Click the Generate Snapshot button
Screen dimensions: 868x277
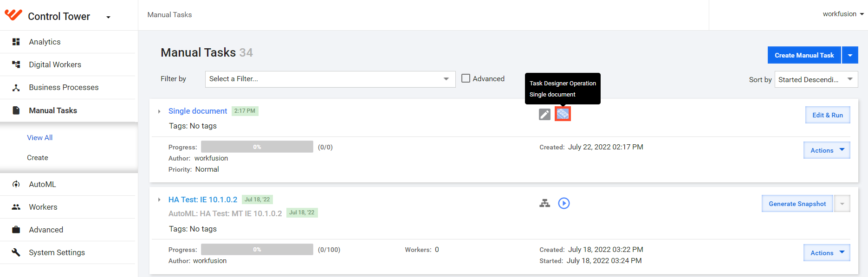[797, 204]
